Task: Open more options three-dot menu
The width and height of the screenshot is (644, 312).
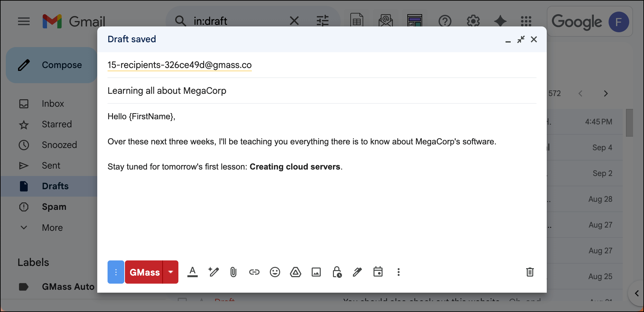Action: pos(398,272)
